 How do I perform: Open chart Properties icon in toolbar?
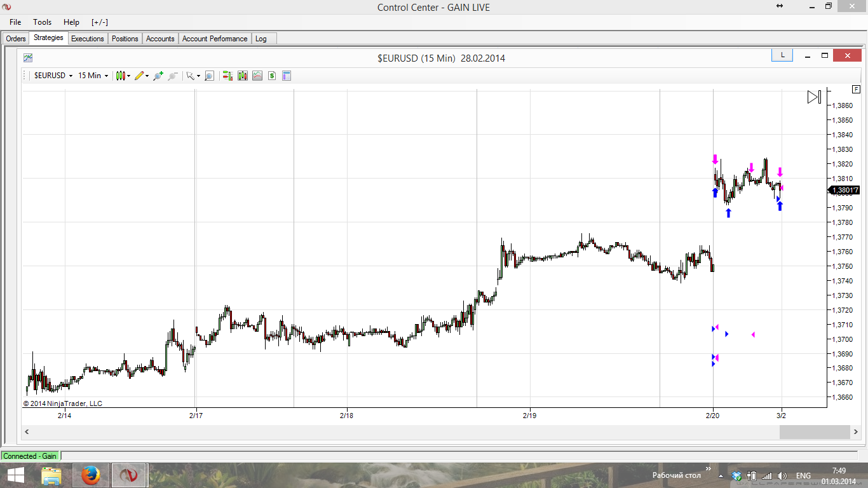287,76
